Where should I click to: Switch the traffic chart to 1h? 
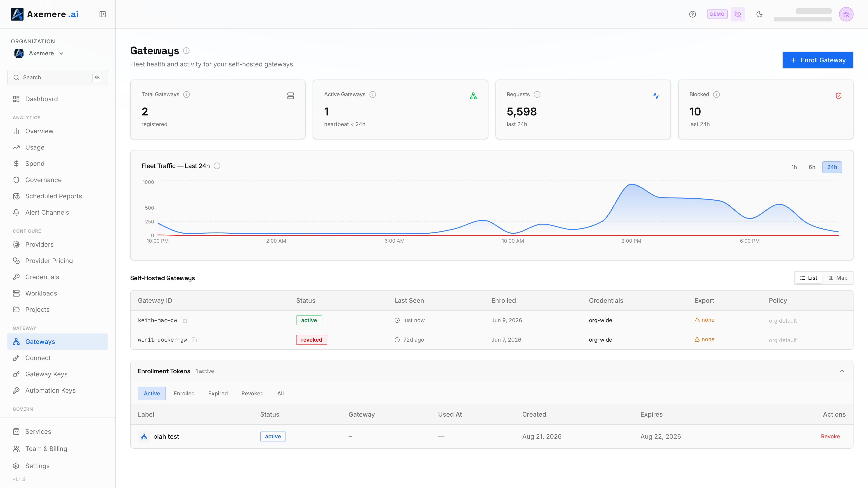click(x=794, y=167)
